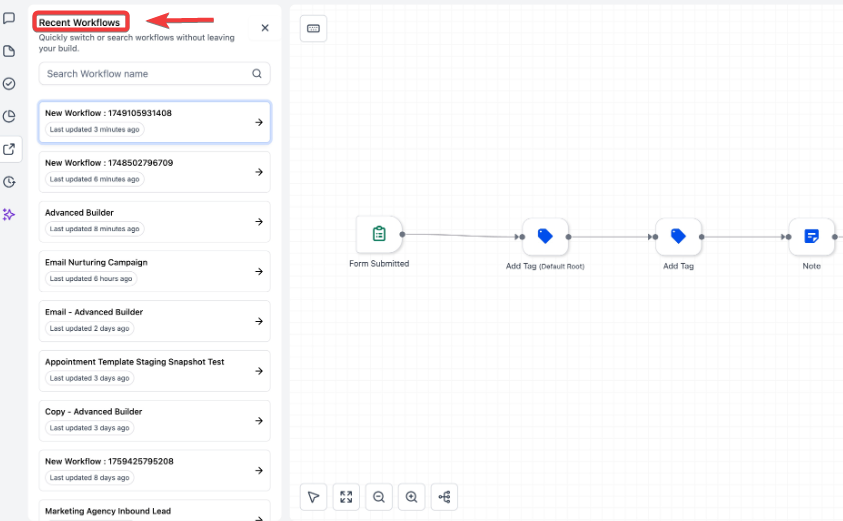Click the auto-layout tree icon

click(x=444, y=497)
